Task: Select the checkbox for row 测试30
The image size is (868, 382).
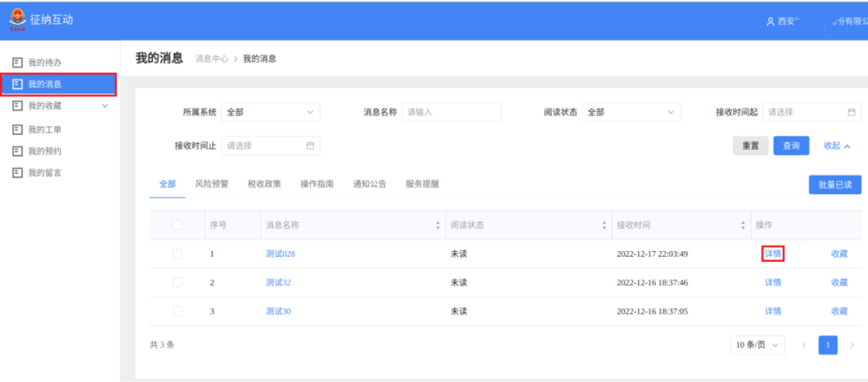Action: (177, 311)
